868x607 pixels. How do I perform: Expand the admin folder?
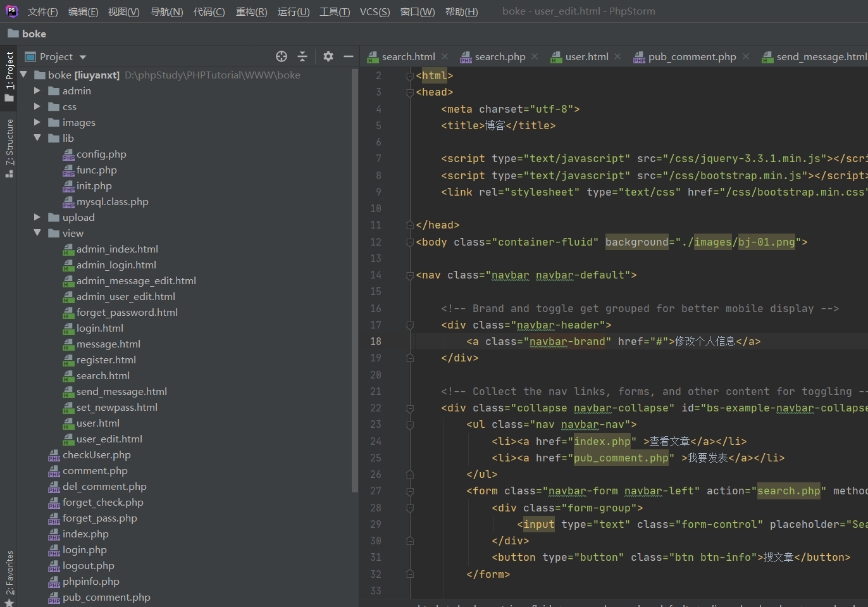tap(37, 91)
